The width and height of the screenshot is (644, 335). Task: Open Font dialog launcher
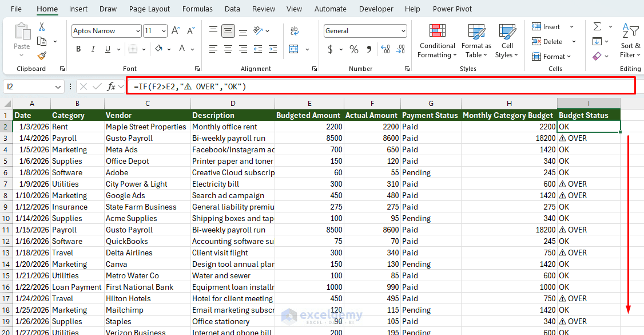[197, 69]
